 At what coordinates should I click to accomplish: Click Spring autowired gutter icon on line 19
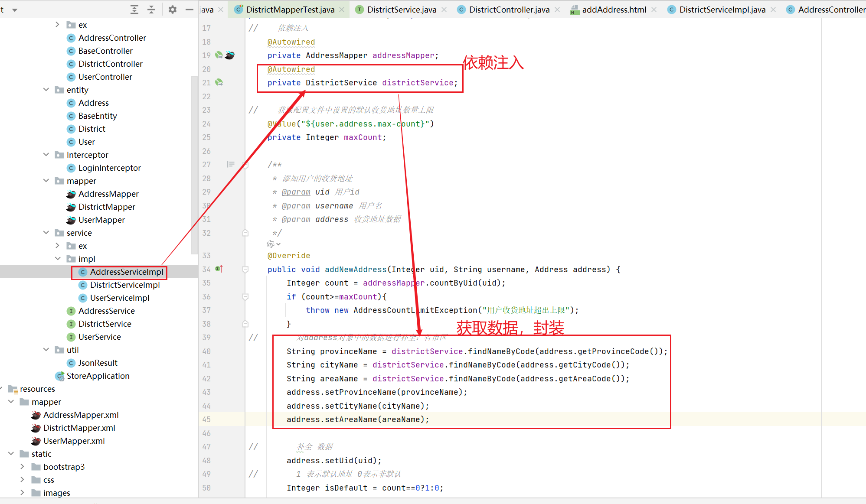(219, 55)
